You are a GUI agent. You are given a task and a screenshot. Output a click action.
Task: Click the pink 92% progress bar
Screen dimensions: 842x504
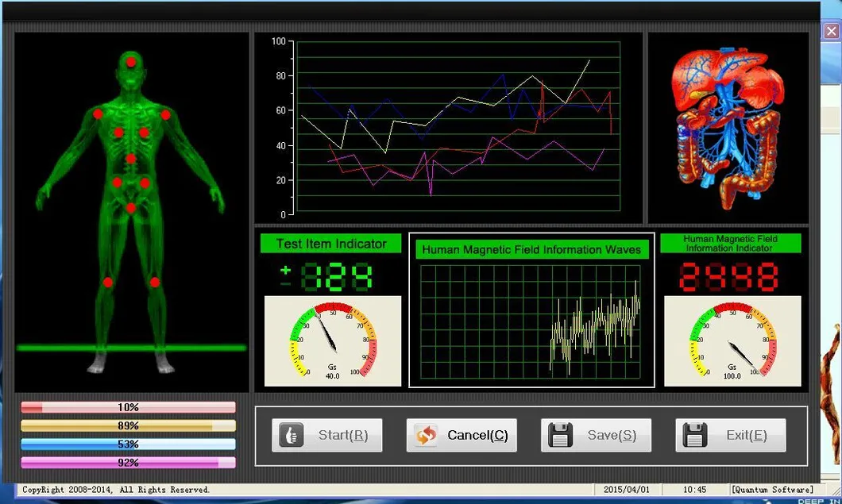pos(129,463)
